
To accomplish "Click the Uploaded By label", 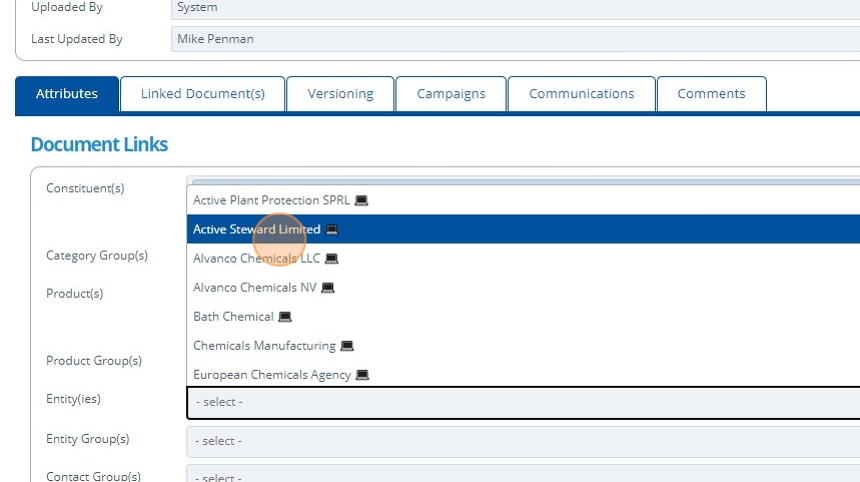I will point(67,8).
